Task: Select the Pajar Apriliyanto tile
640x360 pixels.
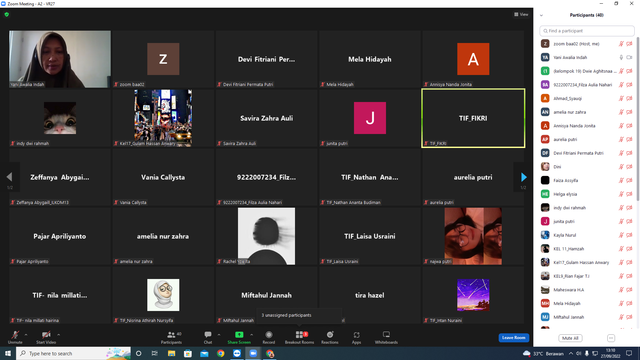Action: pos(60,236)
